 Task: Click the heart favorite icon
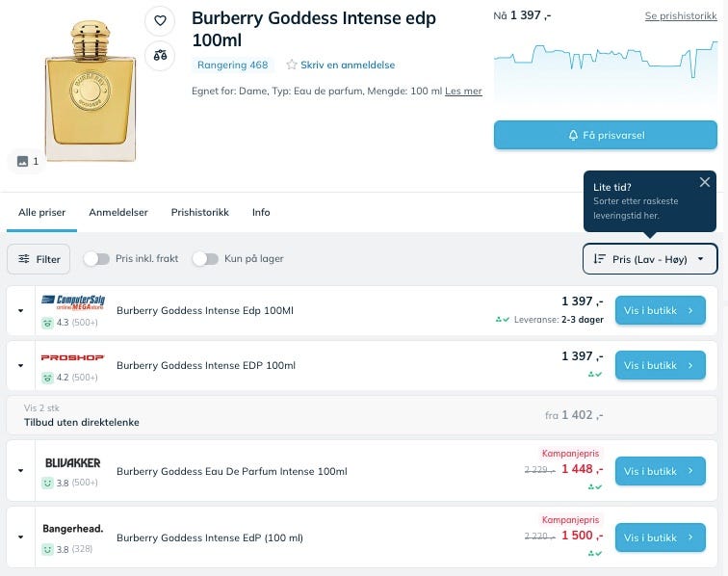[160, 20]
